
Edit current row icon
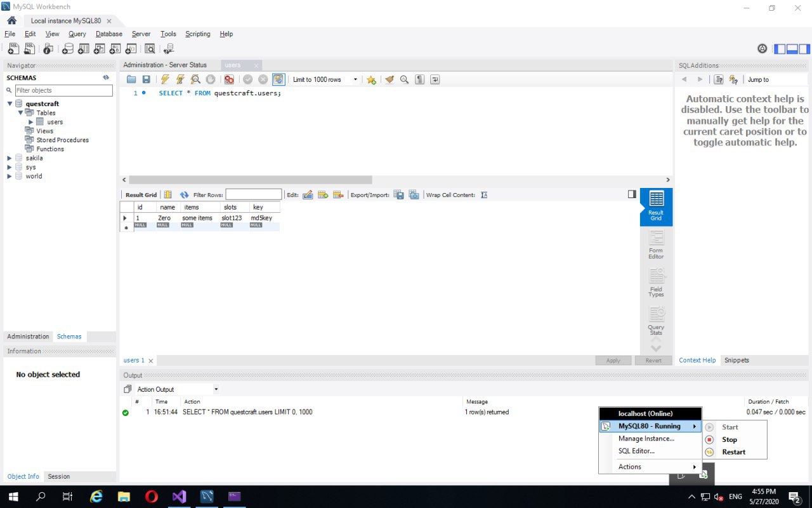(308, 195)
